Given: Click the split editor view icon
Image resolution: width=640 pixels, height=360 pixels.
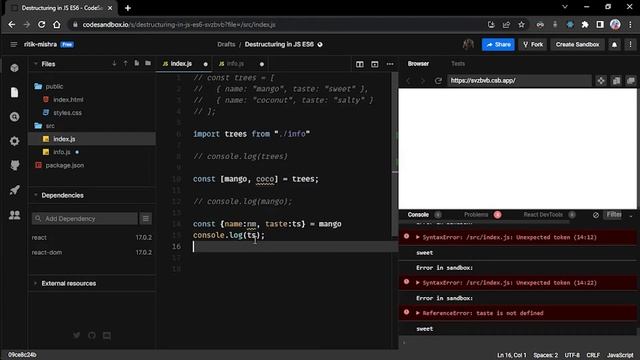Looking at the screenshot, I should pos(360,64).
